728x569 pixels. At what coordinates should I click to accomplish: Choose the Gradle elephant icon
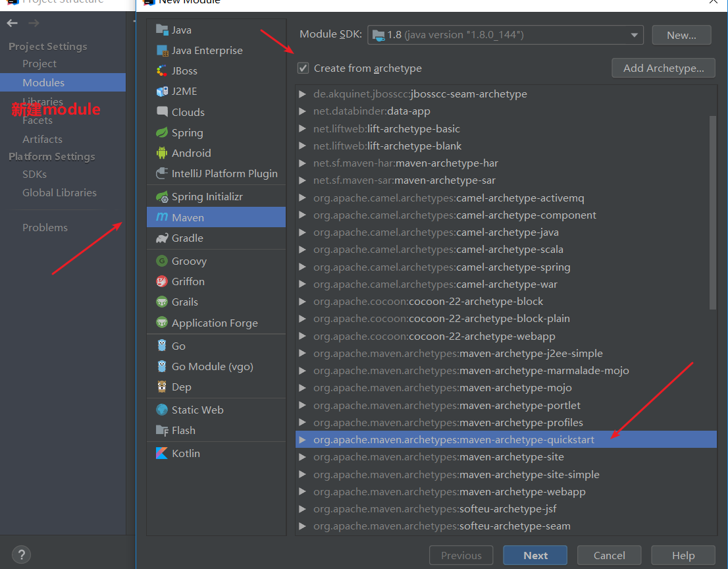[162, 238]
